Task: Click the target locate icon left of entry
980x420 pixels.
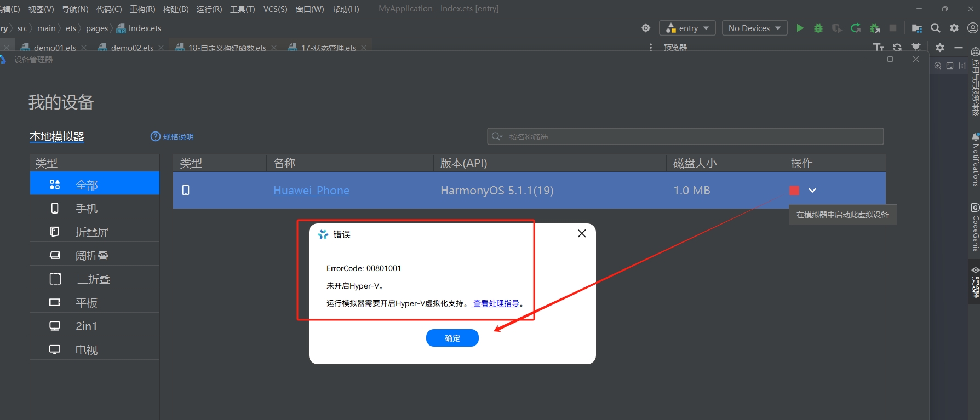Action: tap(646, 28)
